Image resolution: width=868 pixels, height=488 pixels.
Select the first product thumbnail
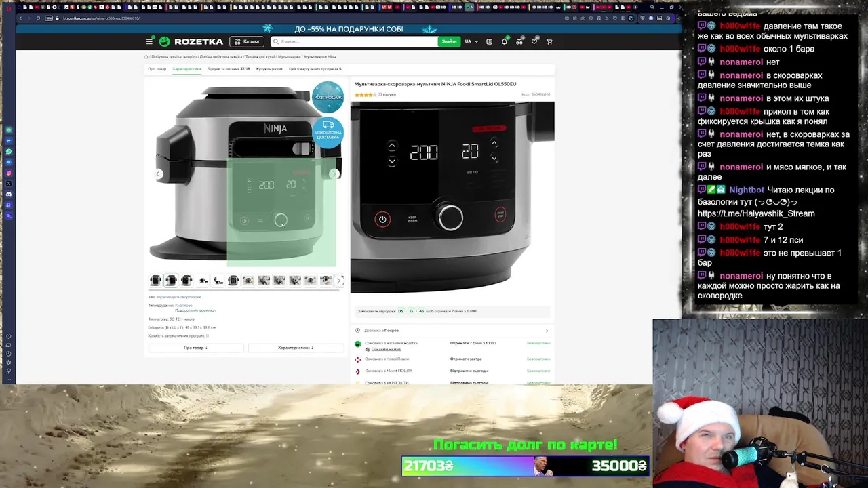coord(155,281)
